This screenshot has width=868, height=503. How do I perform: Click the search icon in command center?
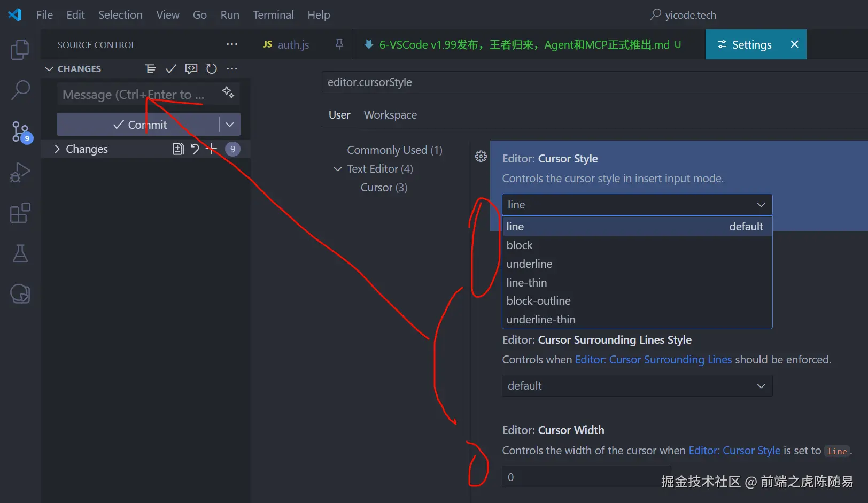click(x=656, y=14)
